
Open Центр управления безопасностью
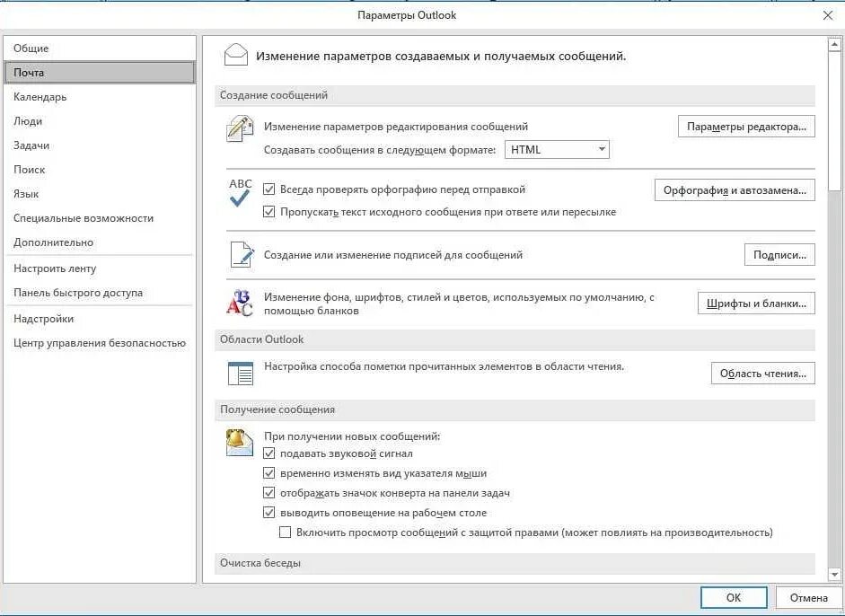[99, 343]
